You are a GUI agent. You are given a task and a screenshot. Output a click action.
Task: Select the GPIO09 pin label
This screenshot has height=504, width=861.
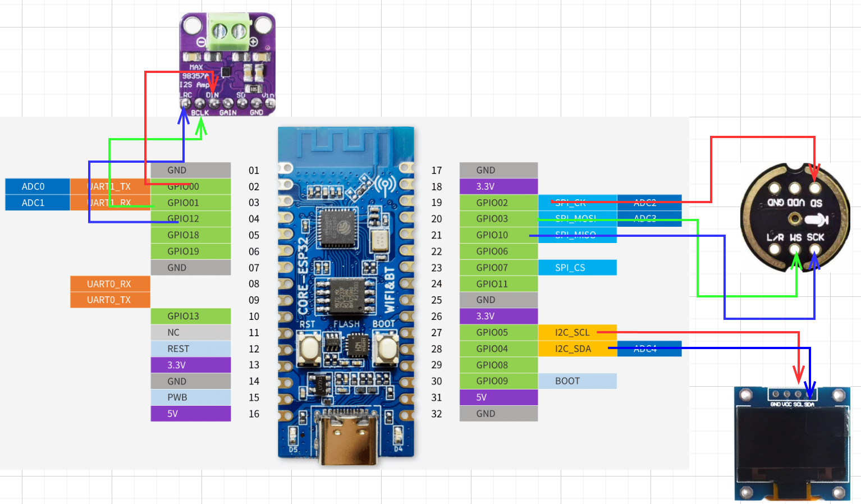[x=498, y=381]
